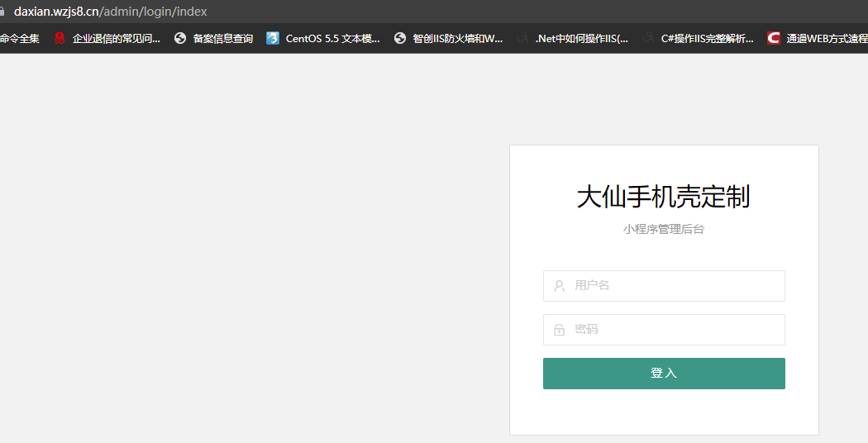Click the globe icon beside 备案信息查询
The width and height of the screenshot is (868, 443).
(180, 38)
